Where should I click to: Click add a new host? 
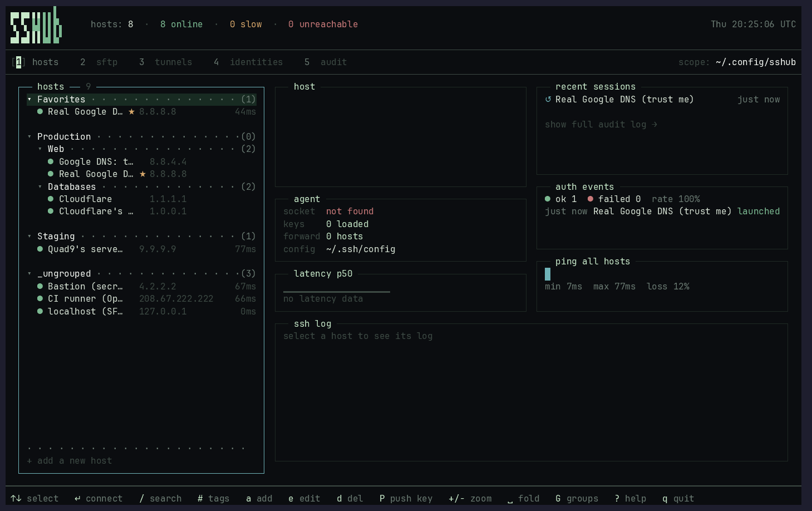[x=70, y=461]
